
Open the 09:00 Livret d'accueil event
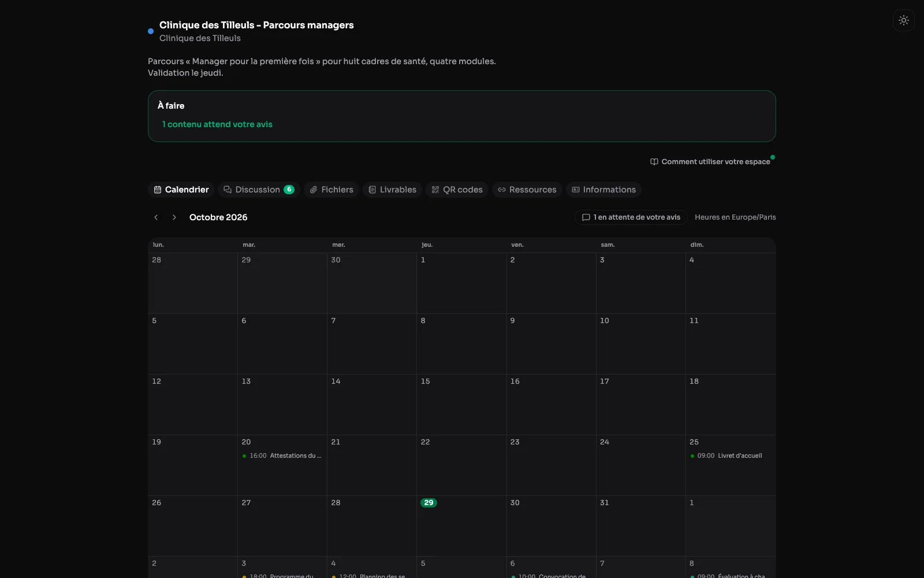tap(731, 456)
